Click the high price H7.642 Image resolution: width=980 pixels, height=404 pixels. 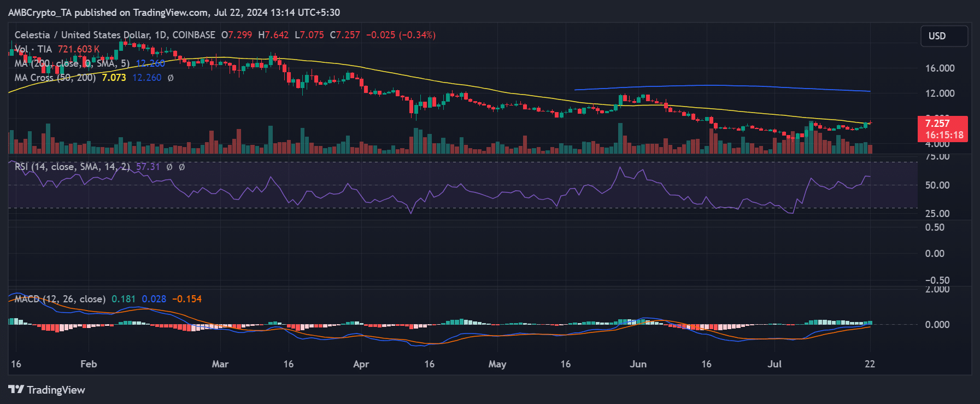(x=273, y=35)
